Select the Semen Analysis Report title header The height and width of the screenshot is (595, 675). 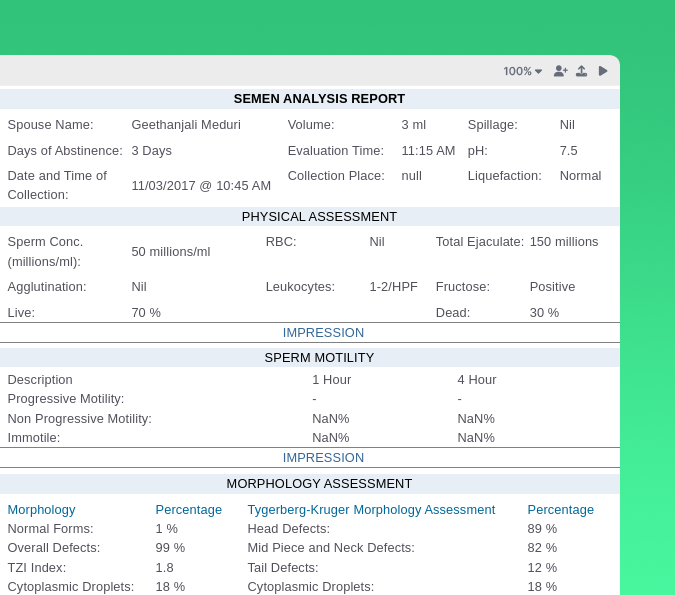pos(319,98)
